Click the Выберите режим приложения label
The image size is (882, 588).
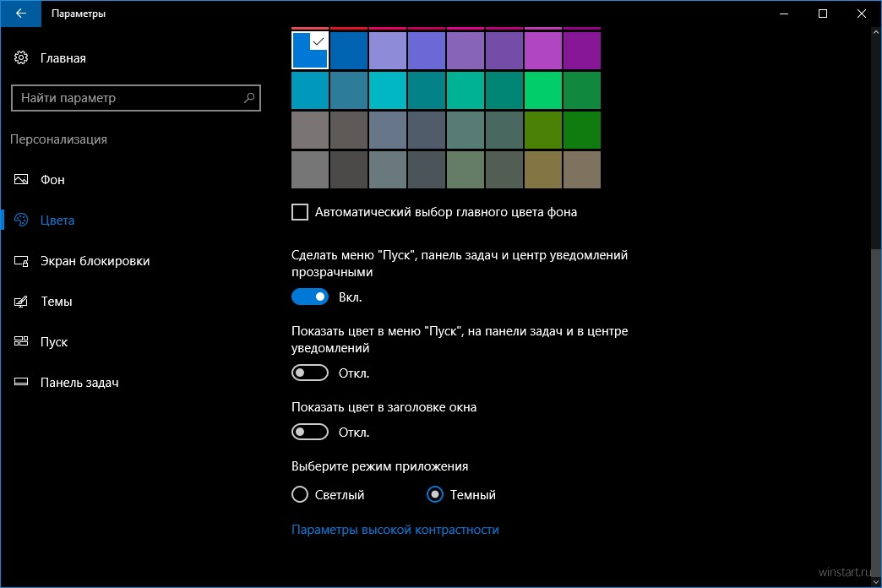(379, 466)
